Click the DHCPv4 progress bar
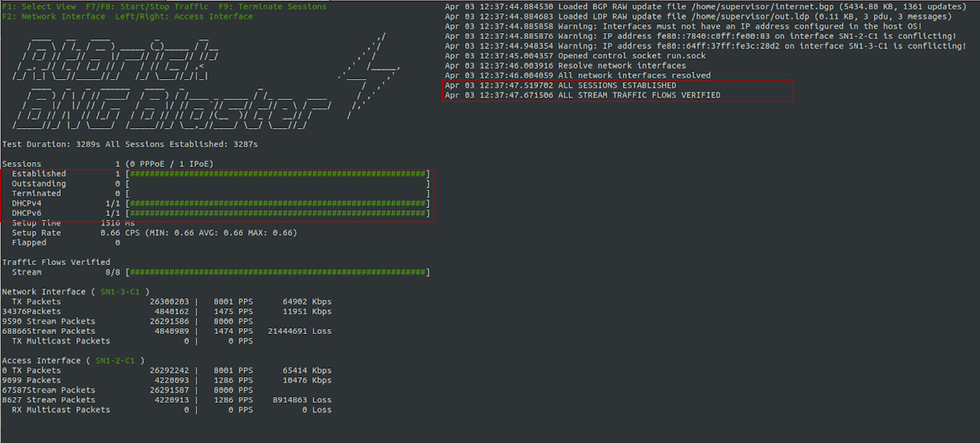Screen dimensions: 980x443 (278, 204)
